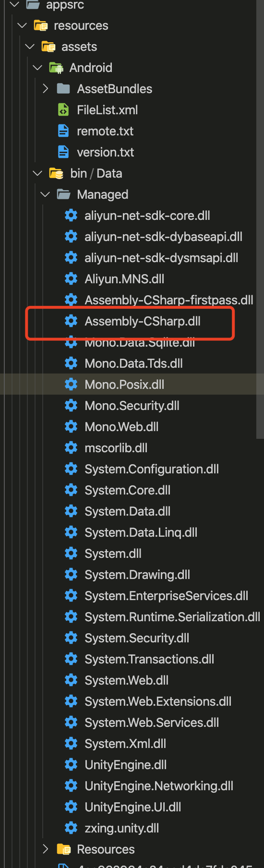The height and width of the screenshot is (868, 264).
Task: Open System.Core.dll file
Action: click(128, 490)
